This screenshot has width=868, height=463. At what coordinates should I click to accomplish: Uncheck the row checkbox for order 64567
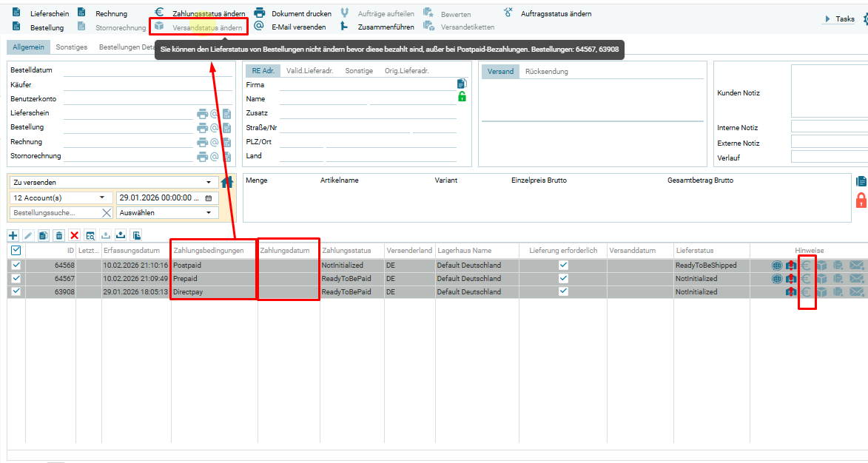16,279
